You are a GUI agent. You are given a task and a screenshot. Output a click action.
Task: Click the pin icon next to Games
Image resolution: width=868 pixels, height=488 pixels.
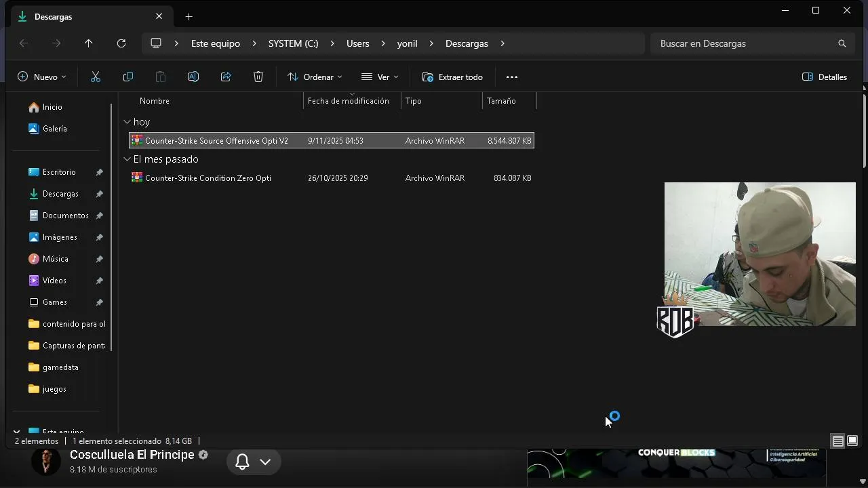pyautogui.click(x=99, y=302)
